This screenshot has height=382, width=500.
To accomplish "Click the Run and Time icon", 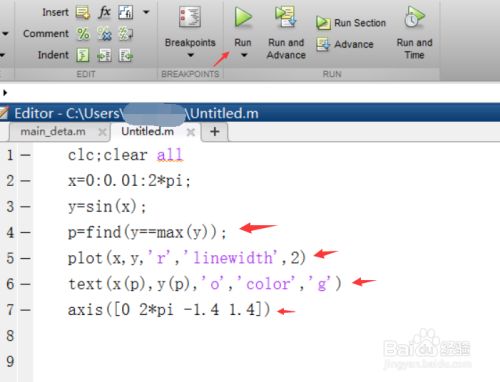I will coord(414,17).
